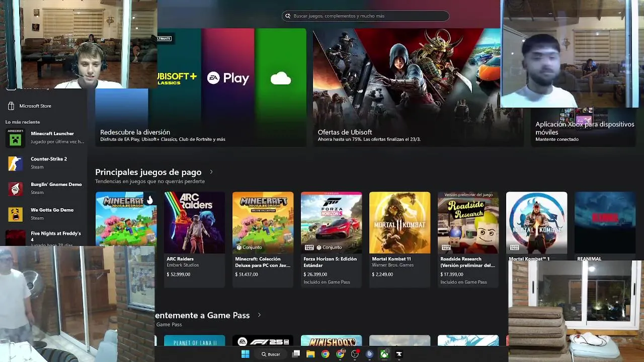Open the anvil CurseForge icon in taskbar
This screenshot has height=362, width=644.
[x=399, y=354]
